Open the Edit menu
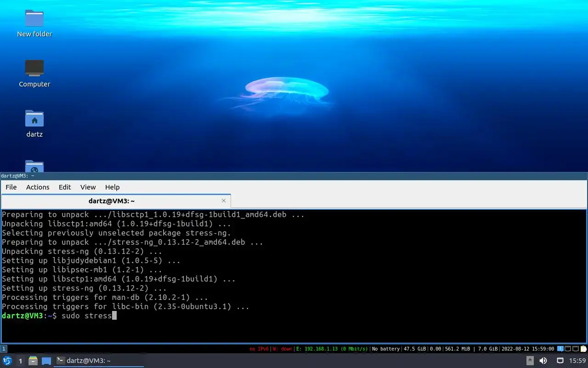588x368 pixels. point(65,187)
